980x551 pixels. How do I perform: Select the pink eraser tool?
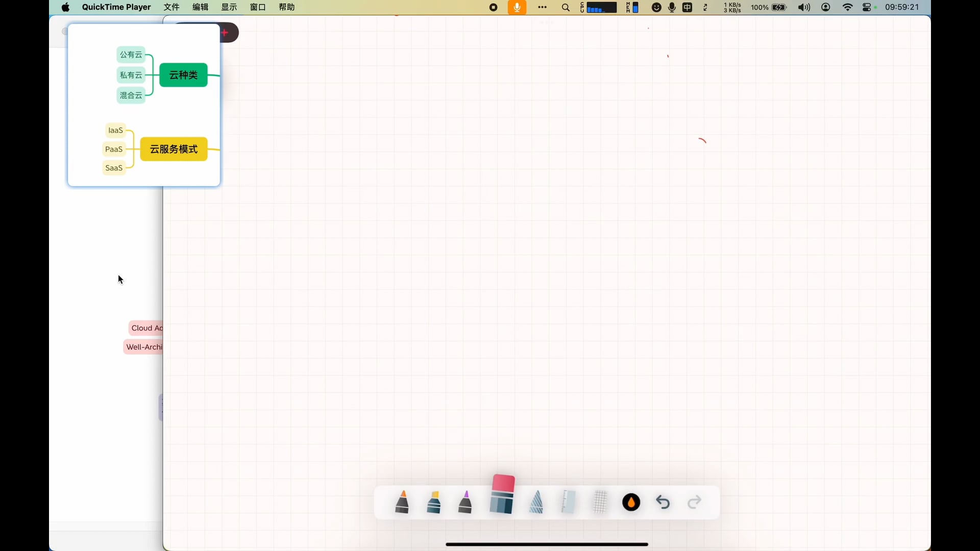pyautogui.click(x=502, y=494)
